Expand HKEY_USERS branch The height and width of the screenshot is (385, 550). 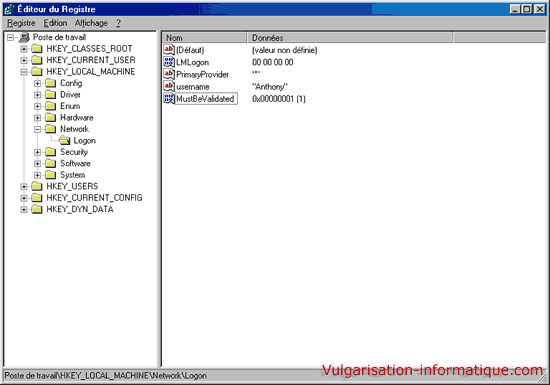[x=24, y=187]
